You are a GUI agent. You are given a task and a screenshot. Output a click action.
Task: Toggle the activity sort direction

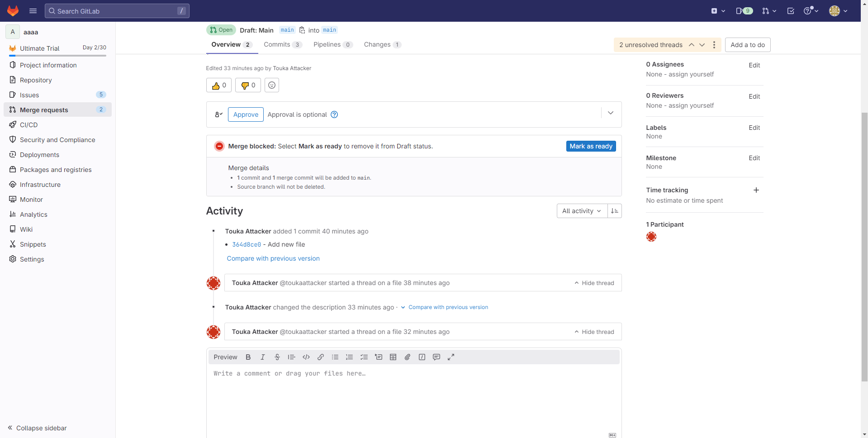614,211
